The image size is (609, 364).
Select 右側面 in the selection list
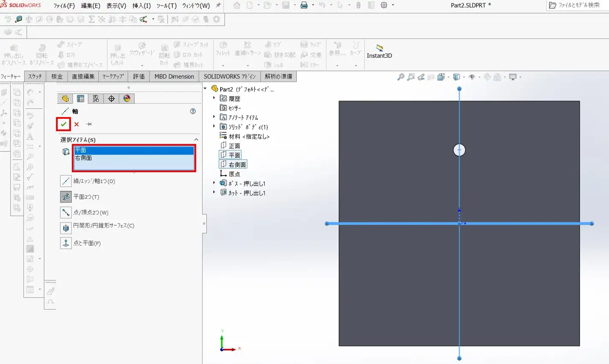point(84,158)
